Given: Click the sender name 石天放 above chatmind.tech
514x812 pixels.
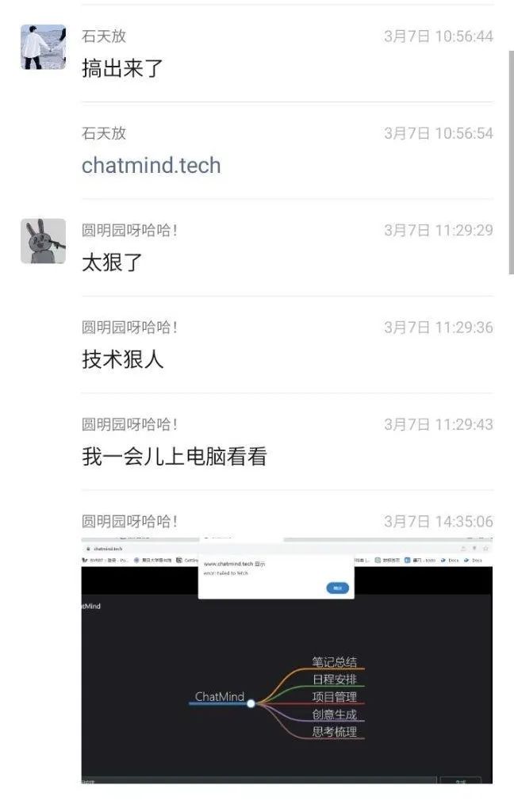Looking at the screenshot, I should [104, 133].
